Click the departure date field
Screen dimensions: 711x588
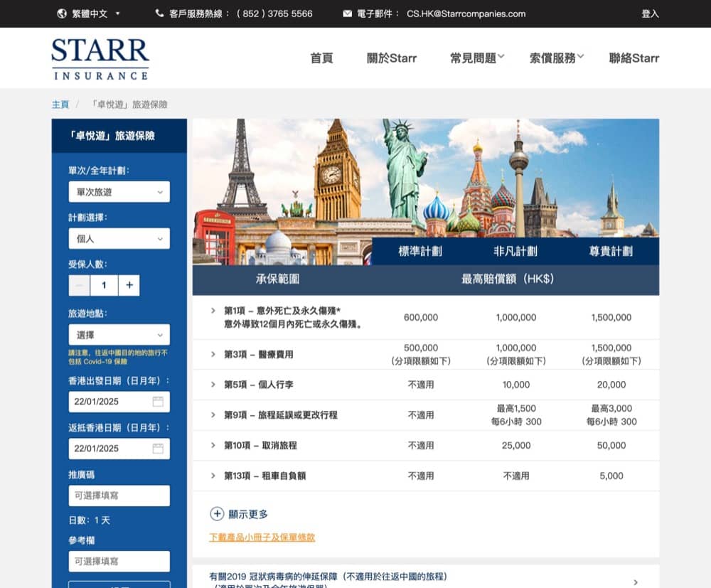pyautogui.click(x=119, y=402)
